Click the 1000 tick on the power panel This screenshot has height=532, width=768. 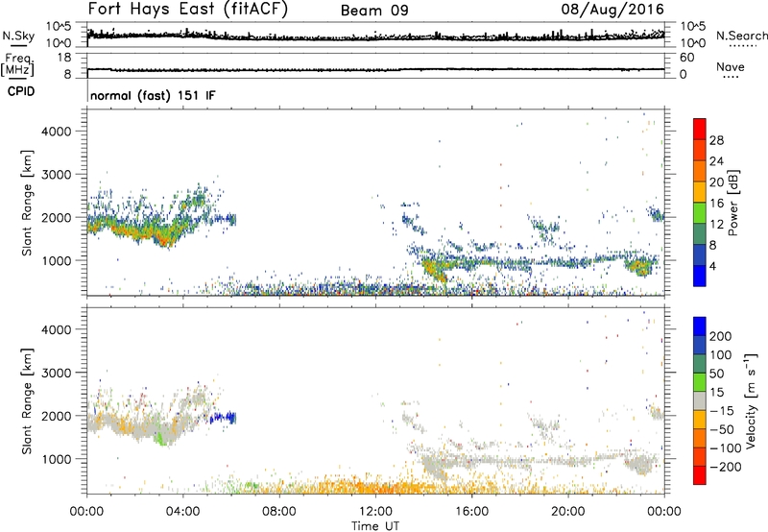click(x=57, y=260)
